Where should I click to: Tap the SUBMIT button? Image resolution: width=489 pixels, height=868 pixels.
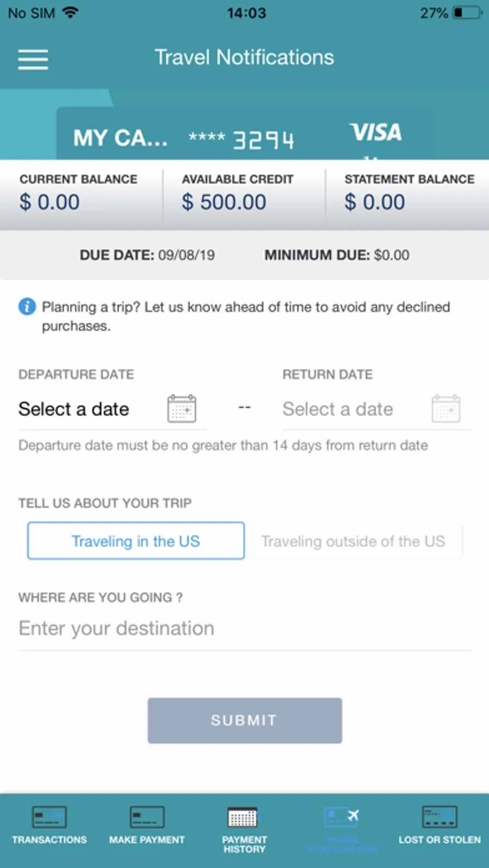point(244,720)
